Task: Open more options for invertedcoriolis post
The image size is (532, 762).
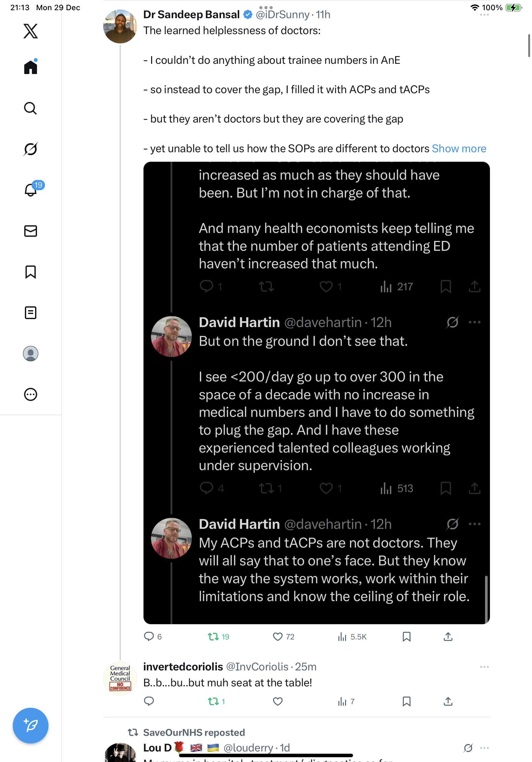Action: 484,667
